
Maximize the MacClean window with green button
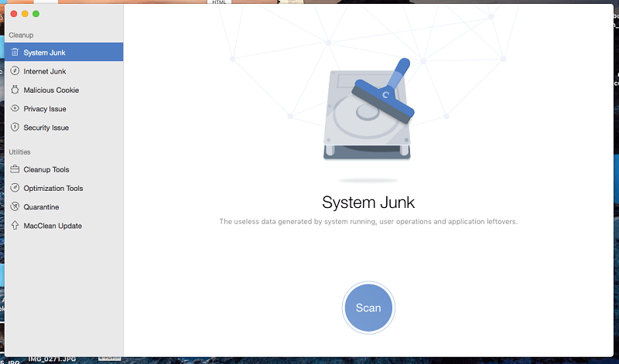click(36, 14)
